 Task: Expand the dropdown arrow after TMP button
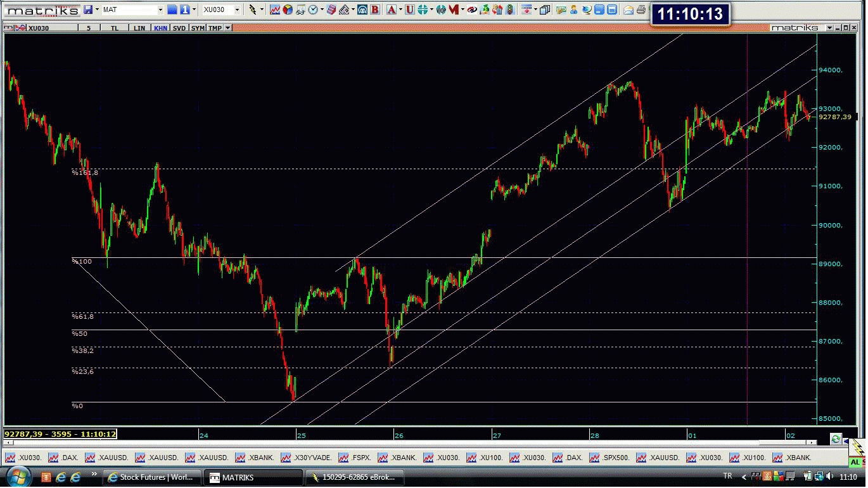pyautogui.click(x=228, y=28)
